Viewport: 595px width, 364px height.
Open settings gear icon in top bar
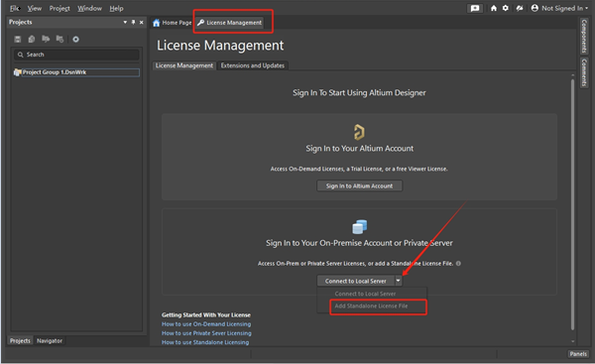coord(506,8)
